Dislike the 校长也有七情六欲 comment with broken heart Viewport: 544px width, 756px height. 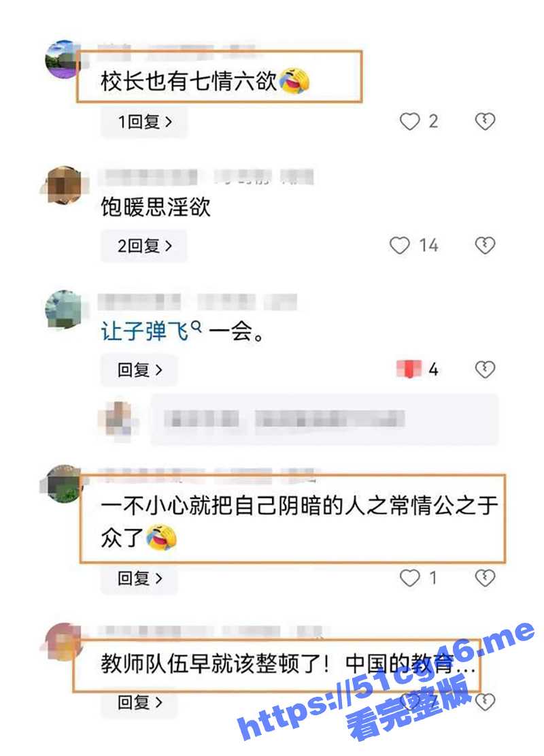[x=485, y=121]
